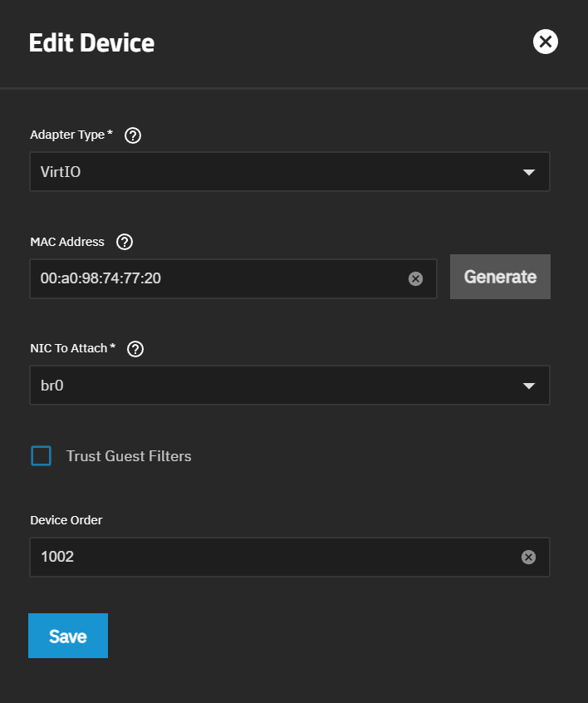Expand the NIC To Attach br0 dropdown

(x=290, y=385)
